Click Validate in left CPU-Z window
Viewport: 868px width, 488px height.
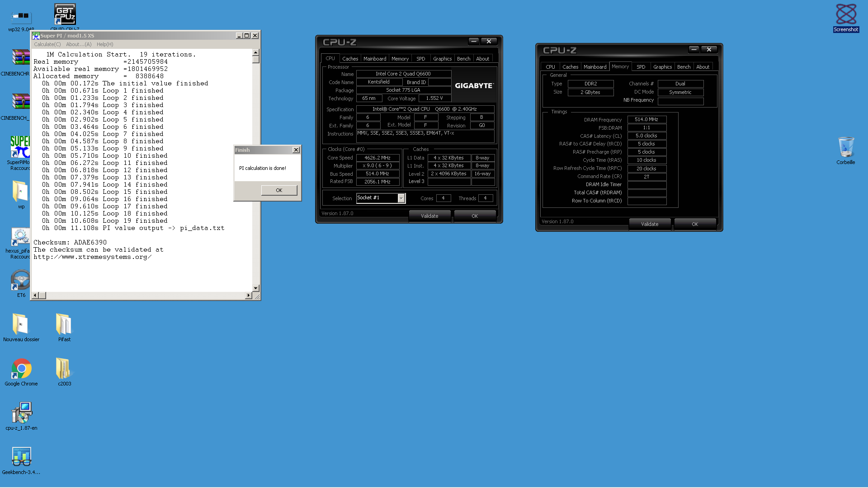[x=429, y=216]
